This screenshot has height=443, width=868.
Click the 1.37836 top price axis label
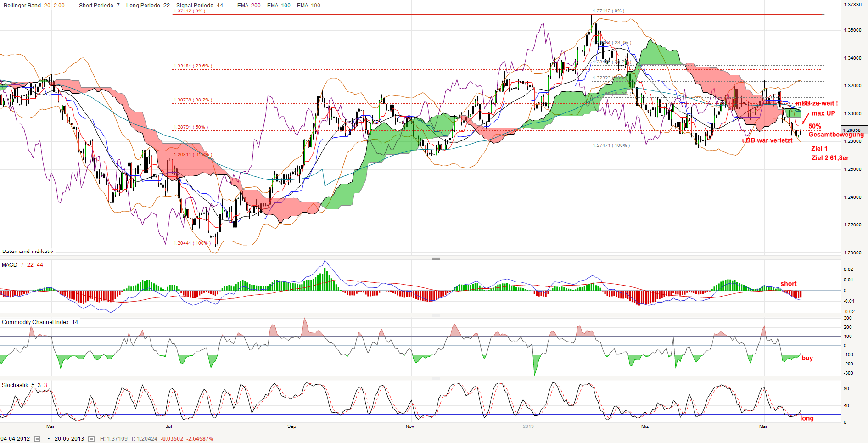coord(853,5)
